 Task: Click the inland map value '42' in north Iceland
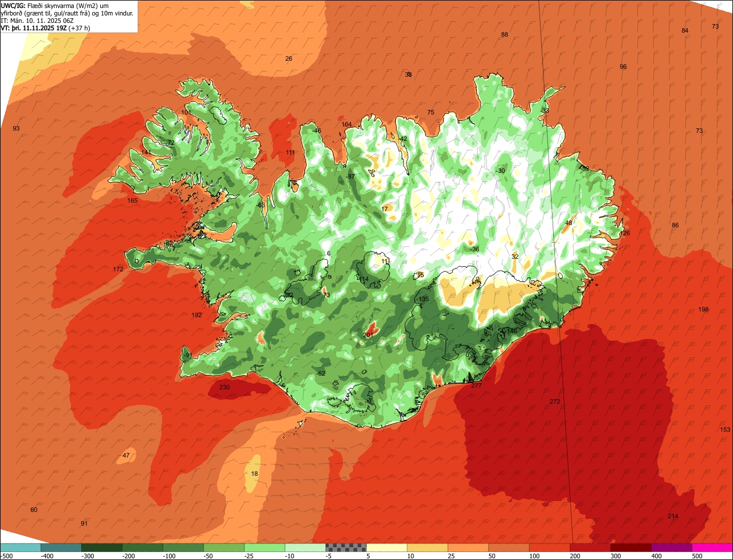coord(403,139)
